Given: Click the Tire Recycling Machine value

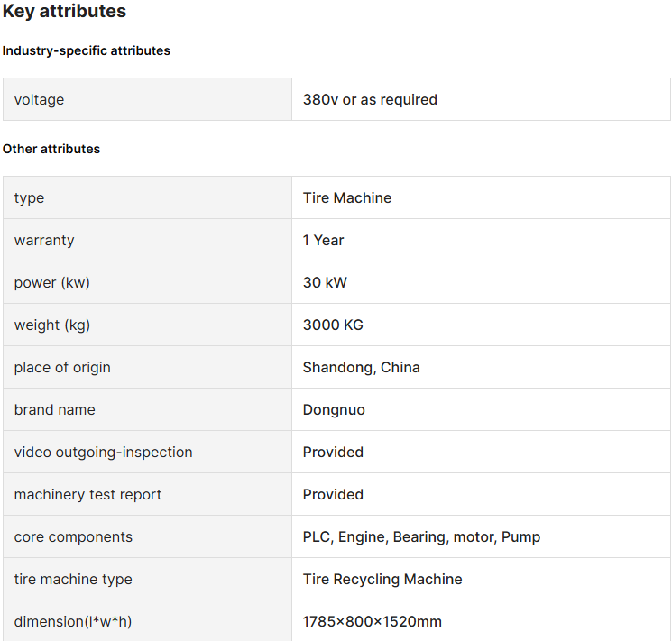Looking at the screenshot, I should click(382, 580).
